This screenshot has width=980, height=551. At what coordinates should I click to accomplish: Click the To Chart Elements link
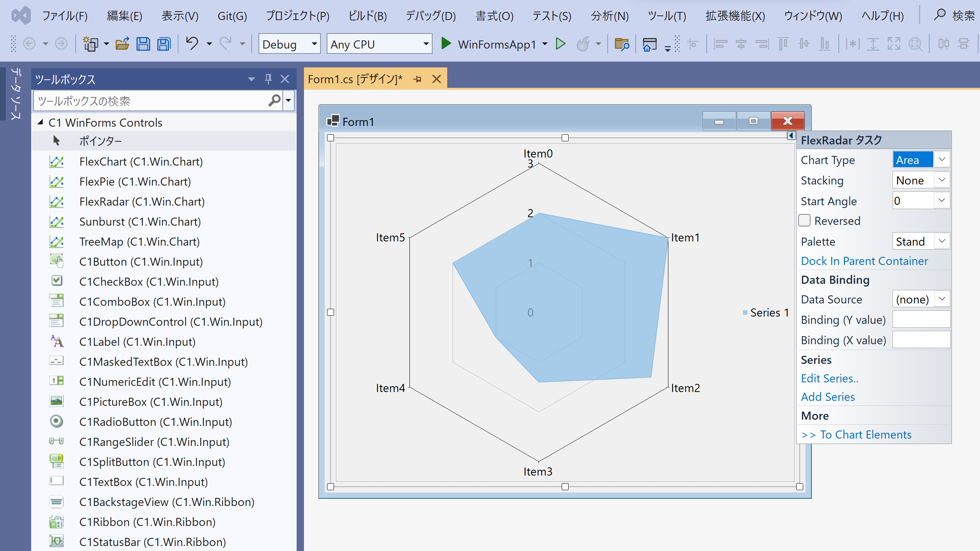click(856, 434)
